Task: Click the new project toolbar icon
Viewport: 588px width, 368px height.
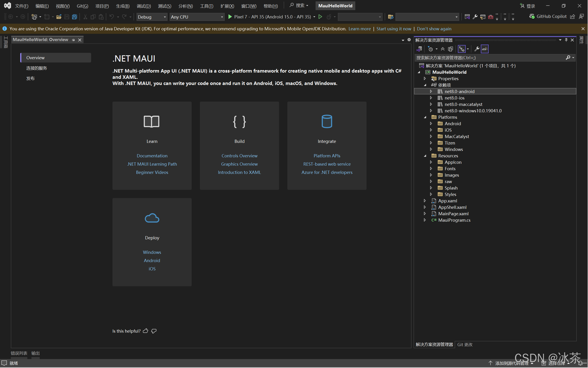Action: click(x=34, y=17)
